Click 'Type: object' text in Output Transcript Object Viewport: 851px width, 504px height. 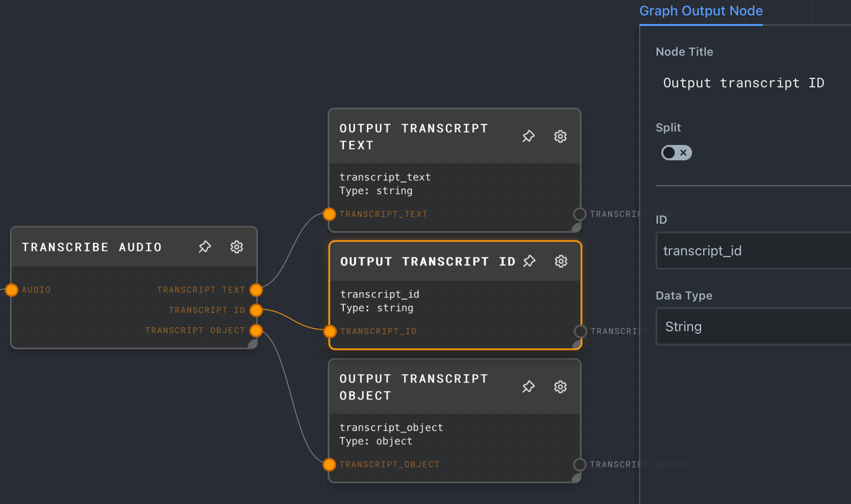coord(376,441)
